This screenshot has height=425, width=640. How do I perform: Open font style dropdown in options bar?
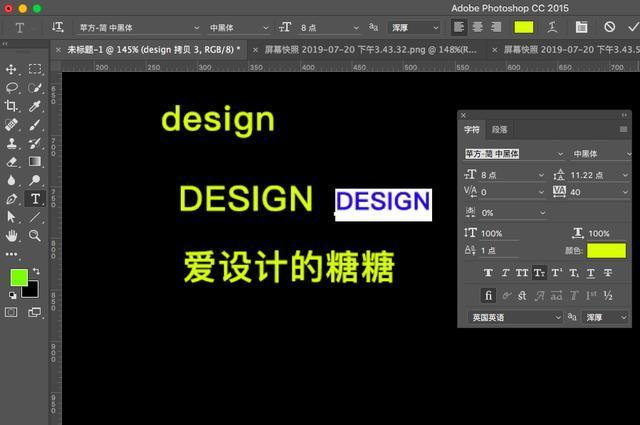[x=266, y=28]
